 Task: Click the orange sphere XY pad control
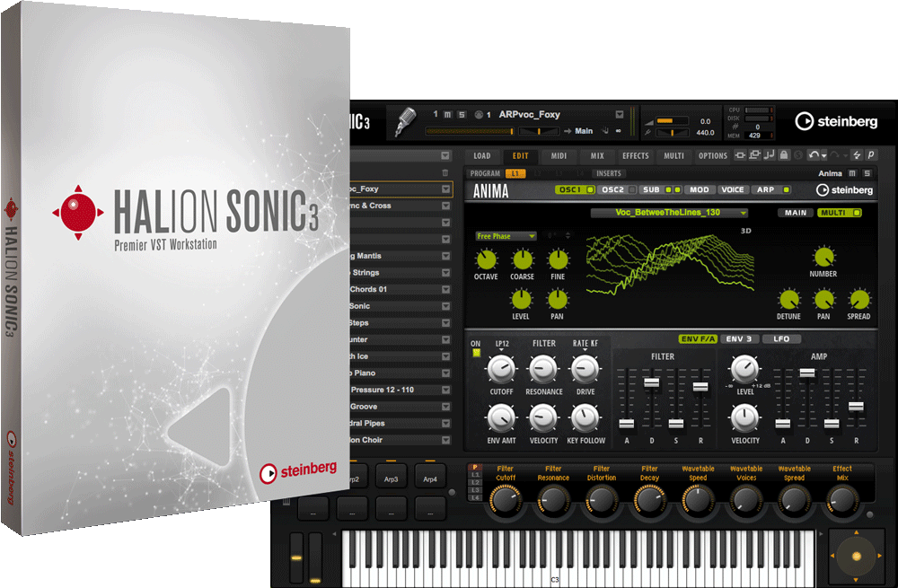pos(856,556)
